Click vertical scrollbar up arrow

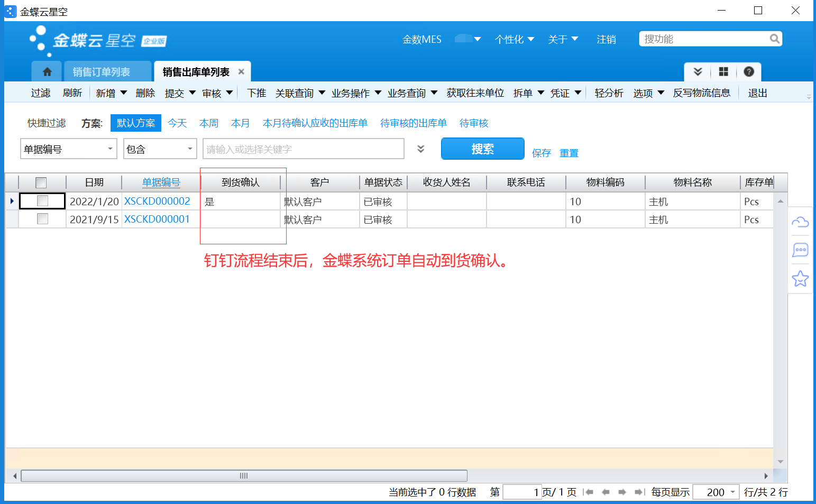(x=780, y=201)
